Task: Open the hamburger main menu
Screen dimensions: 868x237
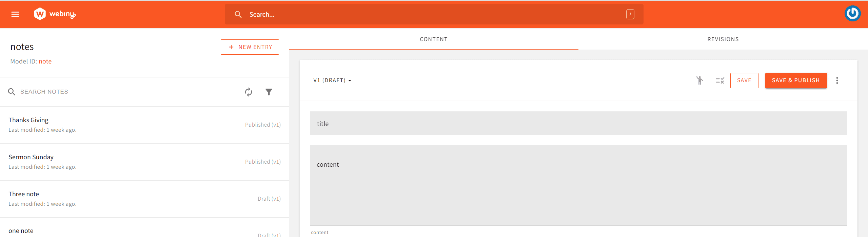Action: (x=15, y=14)
